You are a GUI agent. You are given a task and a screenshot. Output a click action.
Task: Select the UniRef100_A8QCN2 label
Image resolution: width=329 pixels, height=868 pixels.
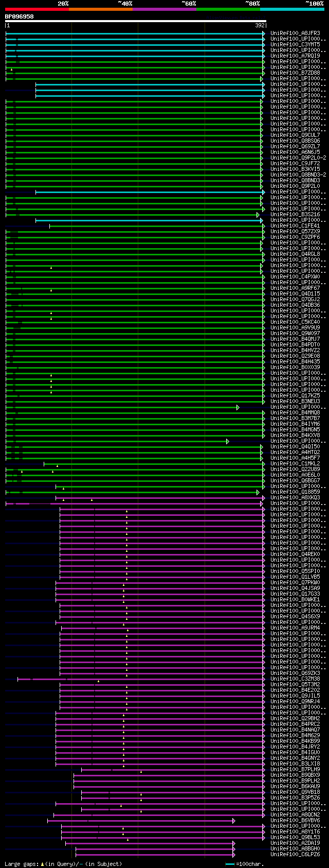[x=295, y=815]
